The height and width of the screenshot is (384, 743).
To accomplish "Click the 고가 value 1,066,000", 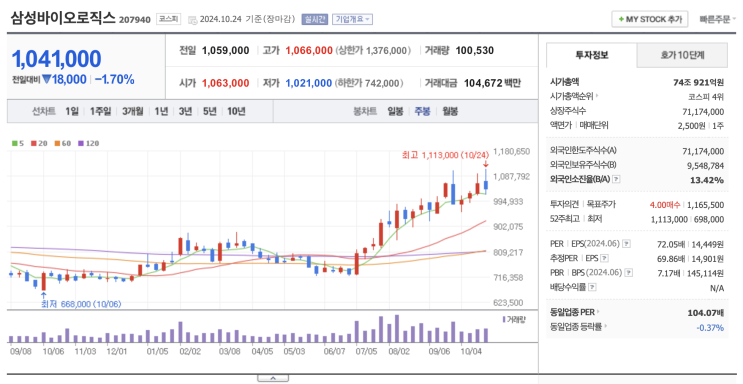I will (309, 51).
